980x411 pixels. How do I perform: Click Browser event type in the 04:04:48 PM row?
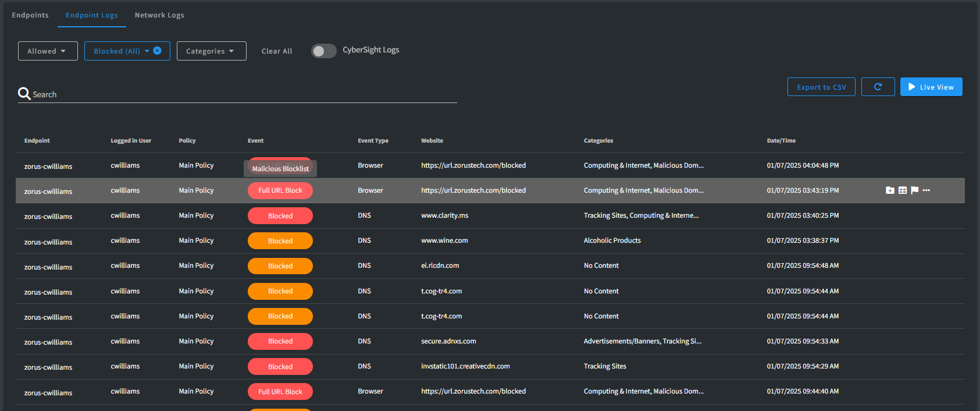(x=370, y=165)
